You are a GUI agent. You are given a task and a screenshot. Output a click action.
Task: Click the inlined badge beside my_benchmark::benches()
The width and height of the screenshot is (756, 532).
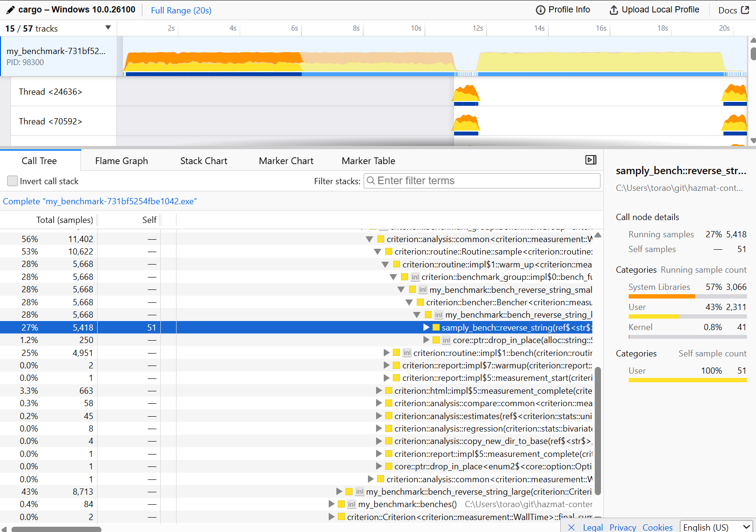[352, 504]
